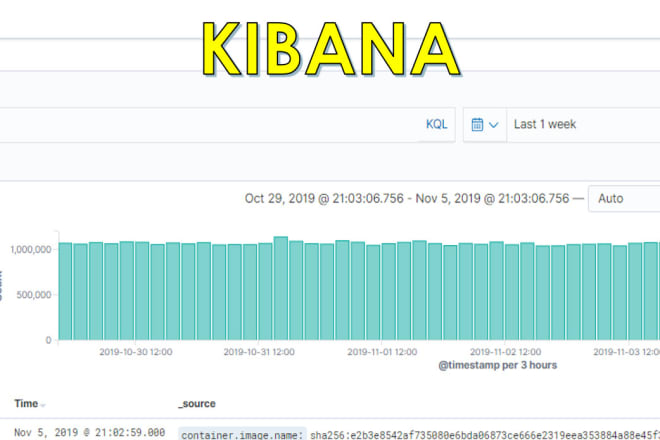Click the container.image.name field label

(242, 435)
